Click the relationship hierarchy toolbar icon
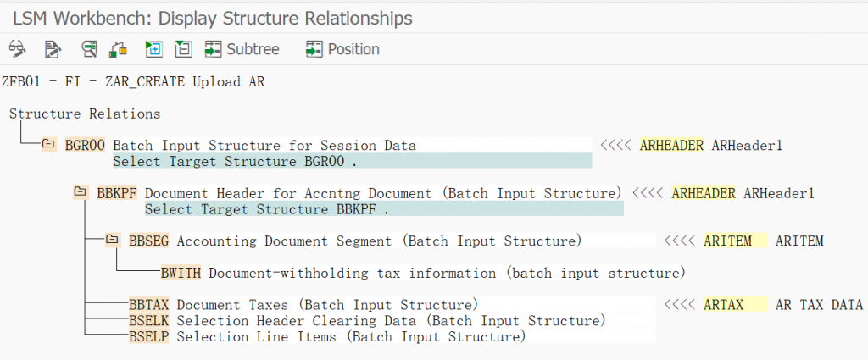 (x=118, y=49)
